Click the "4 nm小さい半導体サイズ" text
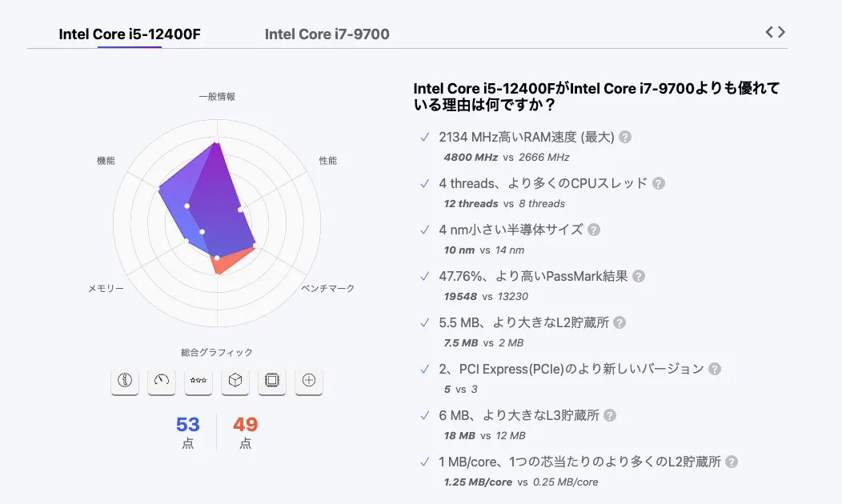 click(511, 230)
